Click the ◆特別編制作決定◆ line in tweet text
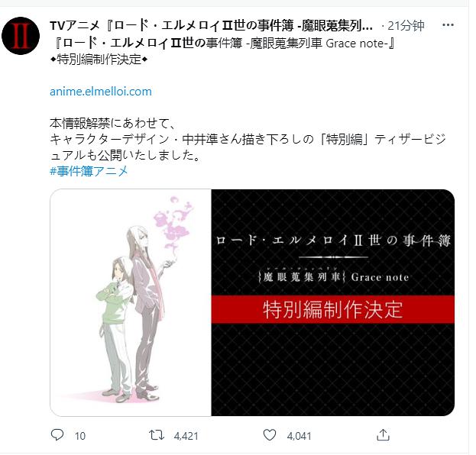This screenshot has height=455, width=476. (99, 60)
